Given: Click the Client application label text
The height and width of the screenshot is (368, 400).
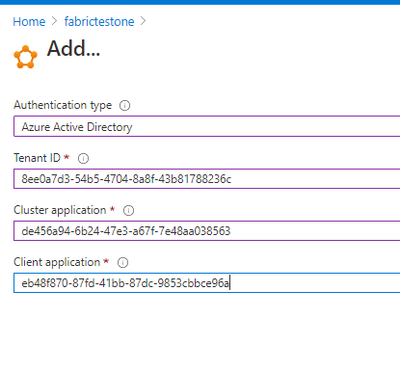Looking at the screenshot, I should click(57, 262).
